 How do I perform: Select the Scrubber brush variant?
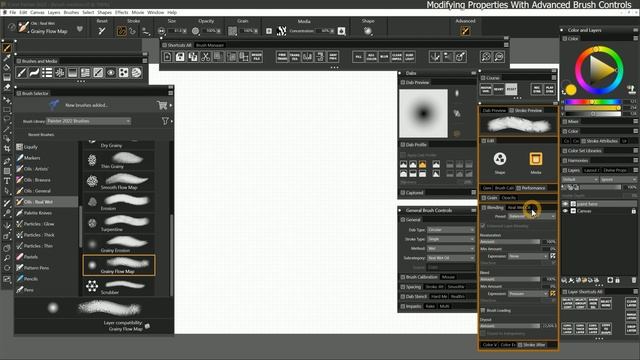(119, 287)
